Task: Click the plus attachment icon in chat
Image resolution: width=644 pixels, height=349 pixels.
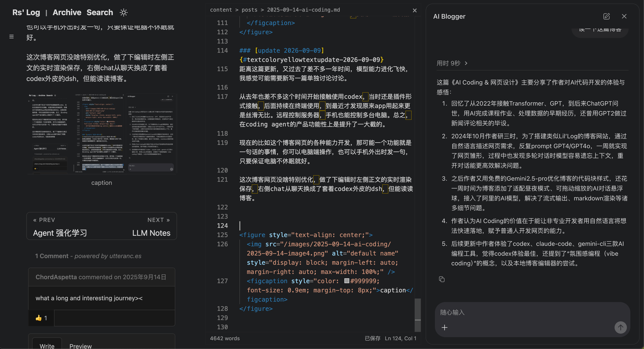Action: tap(444, 327)
